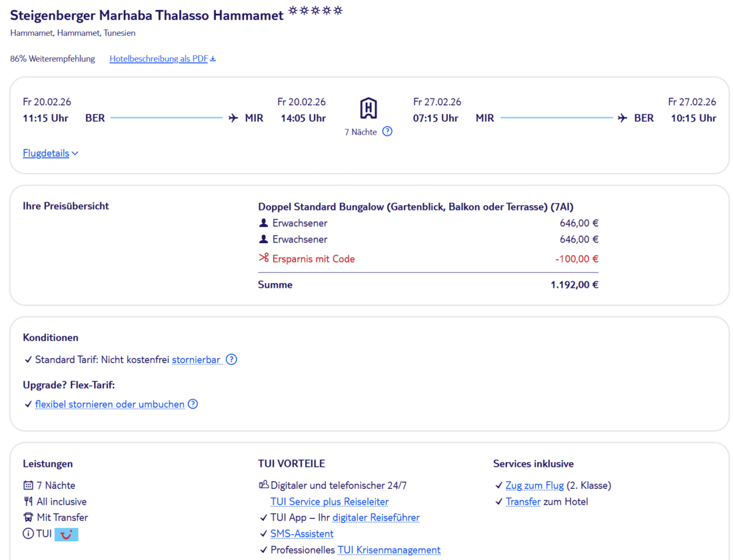Follow the digitaler Reiseführer link

[x=376, y=518]
